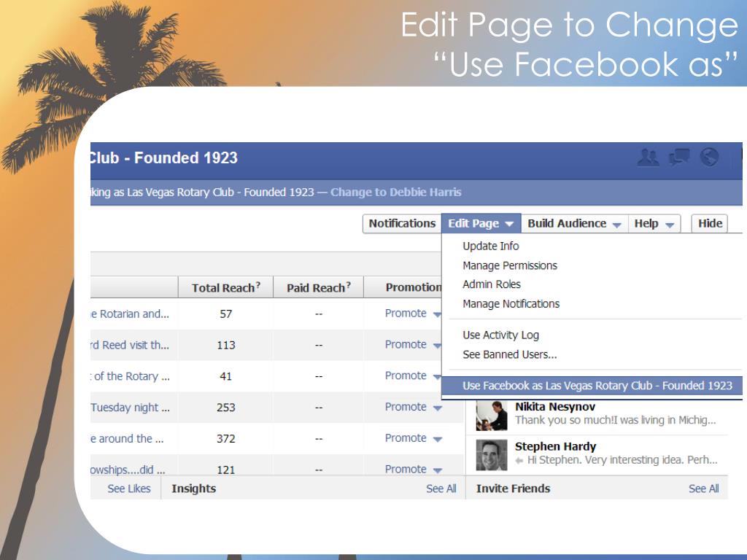747x560 pixels.
Task: Open Promote dropdown for row with 253 reach
Action: point(413,407)
